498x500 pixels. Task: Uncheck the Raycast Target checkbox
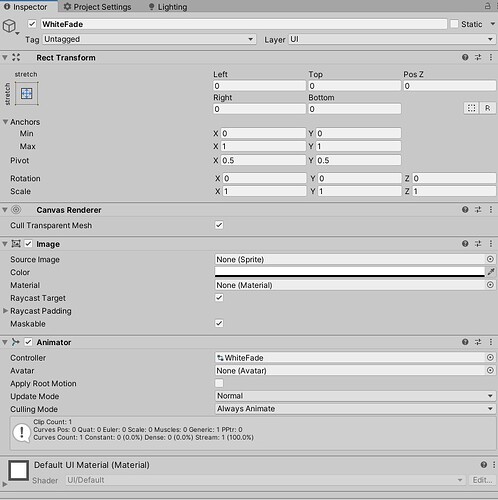coord(219,297)
